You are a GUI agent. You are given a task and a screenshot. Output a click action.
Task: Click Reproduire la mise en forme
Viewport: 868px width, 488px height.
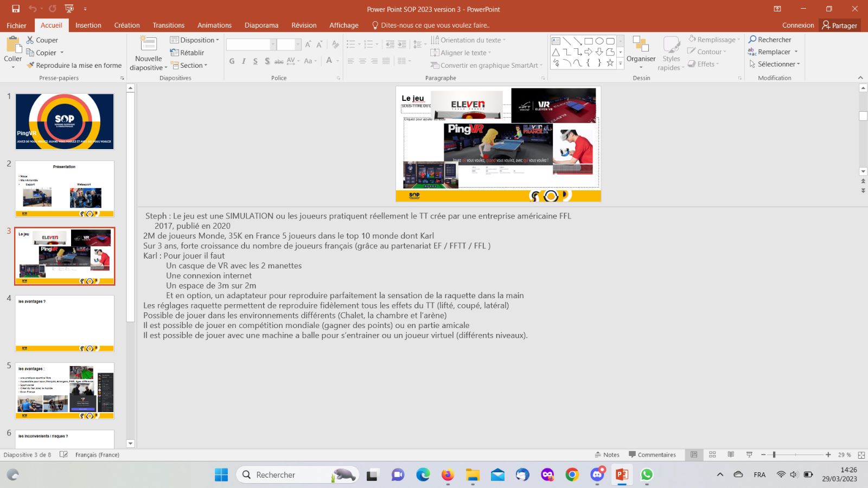point(74,65)
